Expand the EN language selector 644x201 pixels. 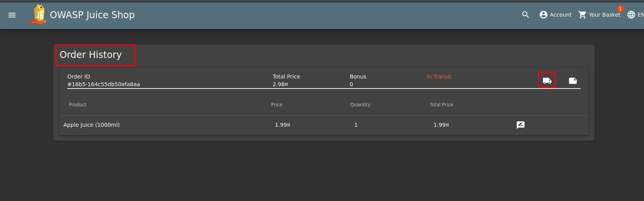pos(641,15)
